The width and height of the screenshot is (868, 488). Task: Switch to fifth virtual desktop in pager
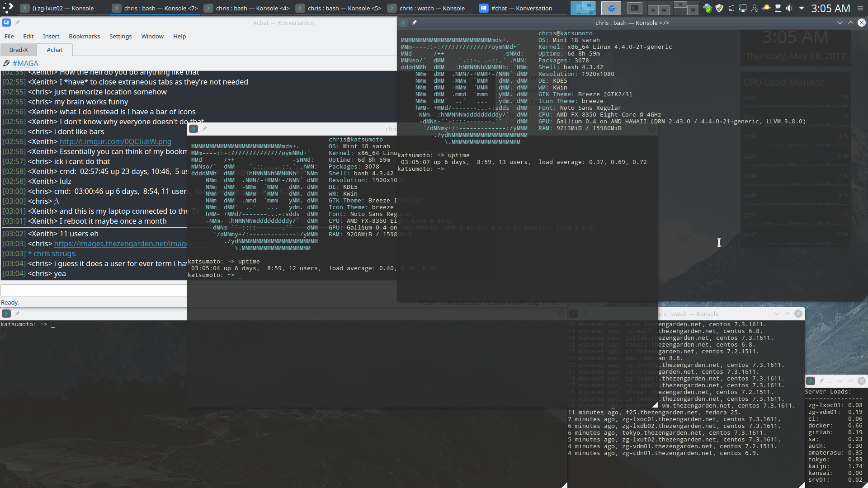pos(686,8)
